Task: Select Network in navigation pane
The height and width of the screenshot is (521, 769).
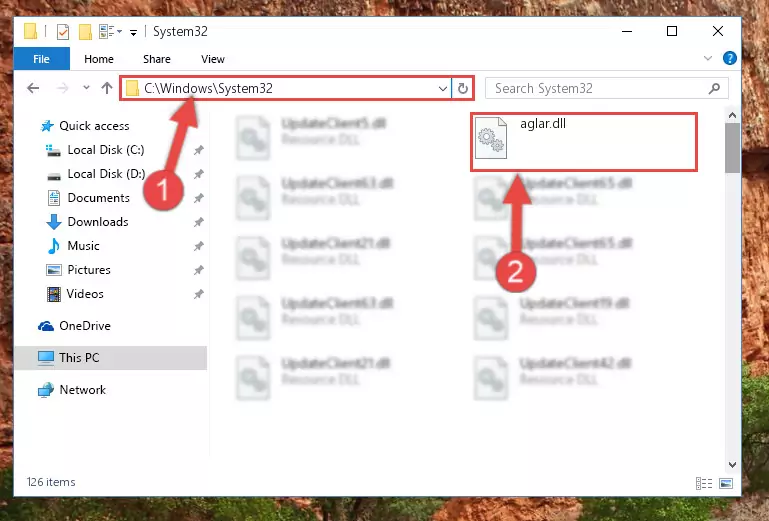Action: (x=82, y=390)
